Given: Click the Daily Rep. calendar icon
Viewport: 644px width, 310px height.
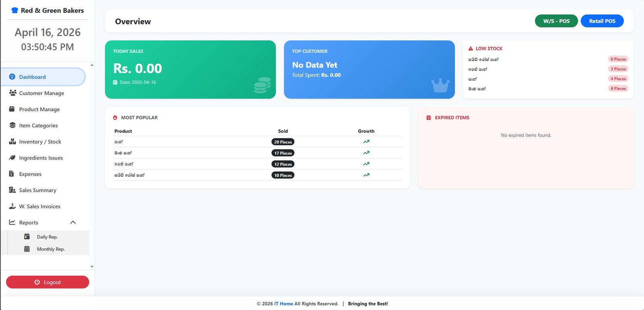Looking at the screenshot, I should [x=27, y=237].
